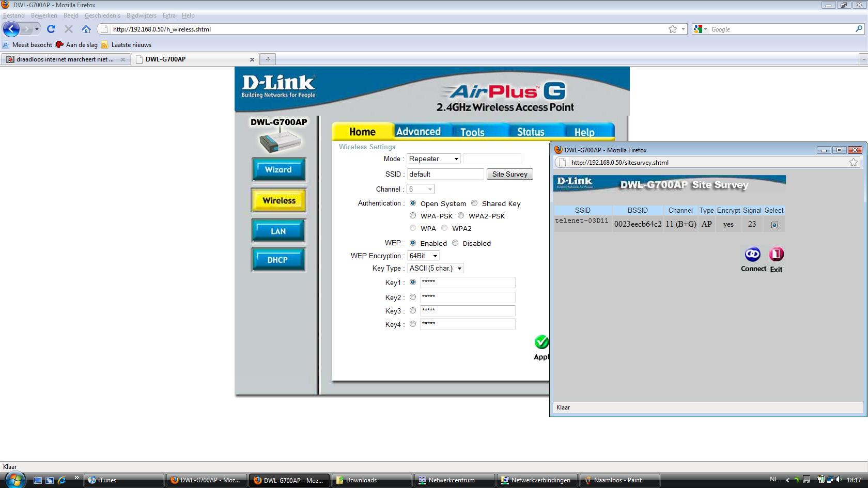Choose Key3 radio button
Viewport: 868px width, 488px height.
pos(413,310)
